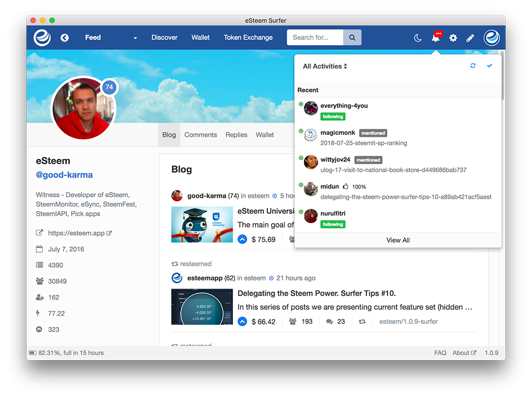Select the Feed menu item
532x398 pixels.
[92, 37]
